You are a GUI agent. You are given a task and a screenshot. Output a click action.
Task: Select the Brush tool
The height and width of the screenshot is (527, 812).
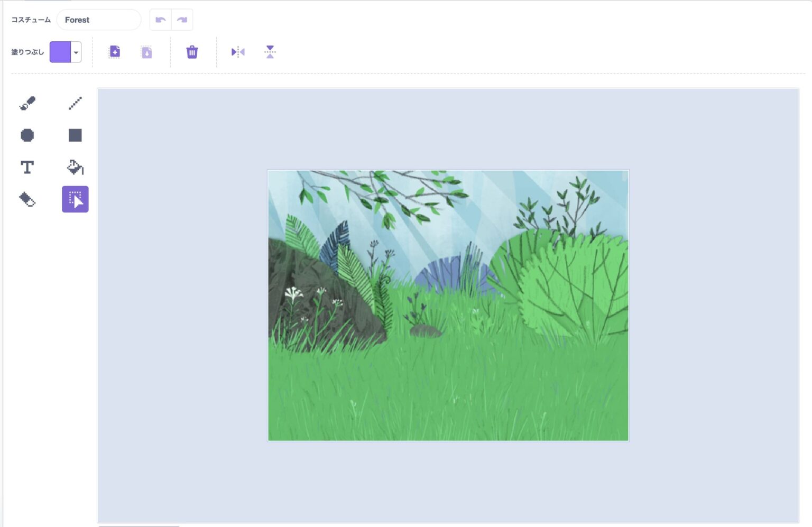[27, 103]
